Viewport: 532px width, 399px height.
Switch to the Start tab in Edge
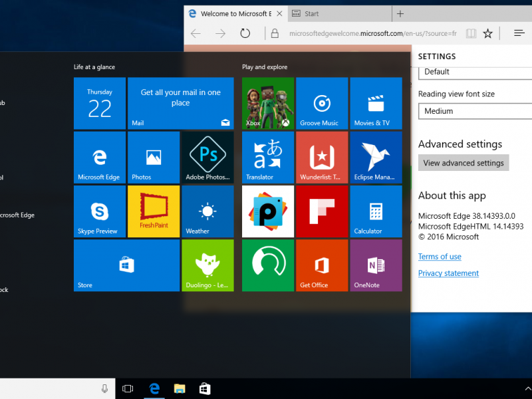pos(339,13)
